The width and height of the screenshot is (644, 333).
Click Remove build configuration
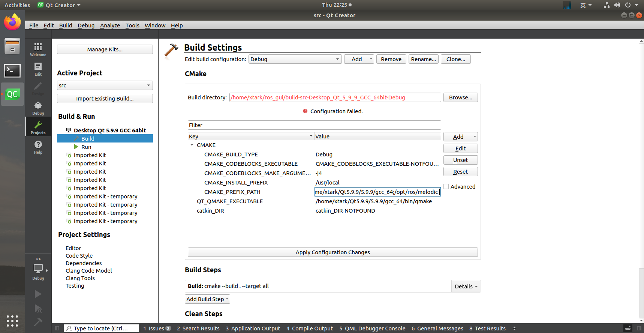click(391, 59)
